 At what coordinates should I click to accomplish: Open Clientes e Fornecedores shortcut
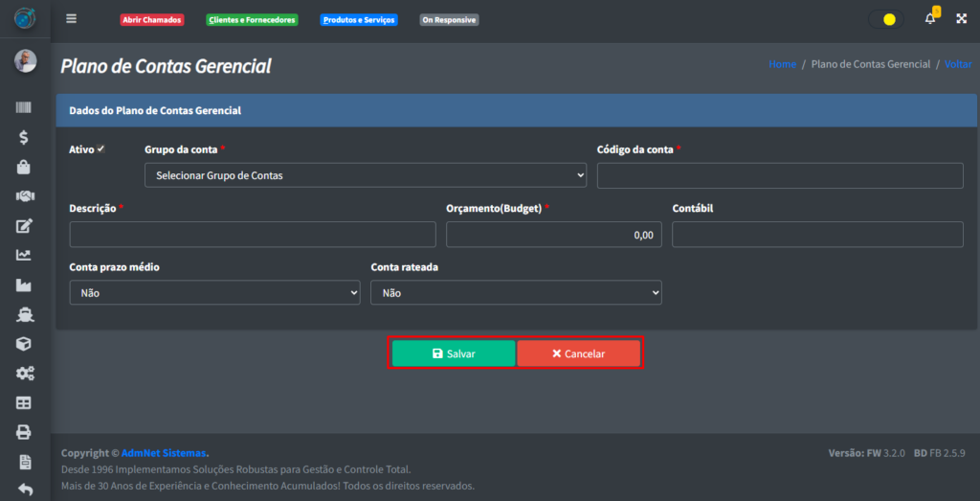coord(253,20)
